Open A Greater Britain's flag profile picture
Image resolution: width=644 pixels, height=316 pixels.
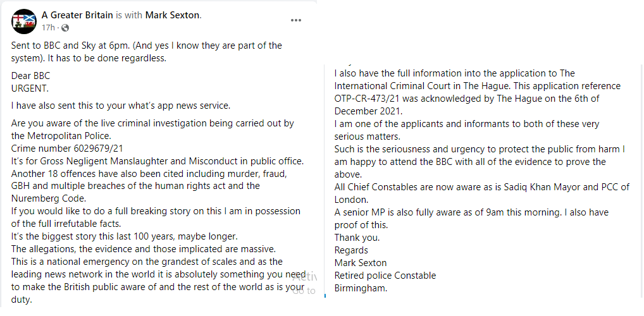[x=24, y=21]
